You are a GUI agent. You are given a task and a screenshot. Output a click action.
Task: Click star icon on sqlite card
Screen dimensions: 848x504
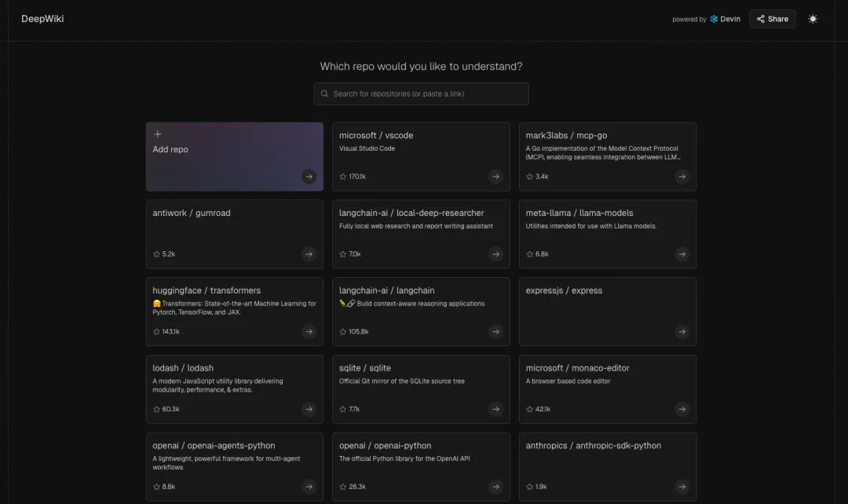point(343,409)
